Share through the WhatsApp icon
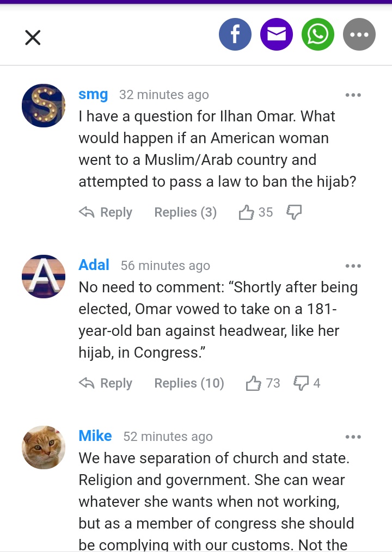This screenshot has width=392, height=552. (318, 35)
